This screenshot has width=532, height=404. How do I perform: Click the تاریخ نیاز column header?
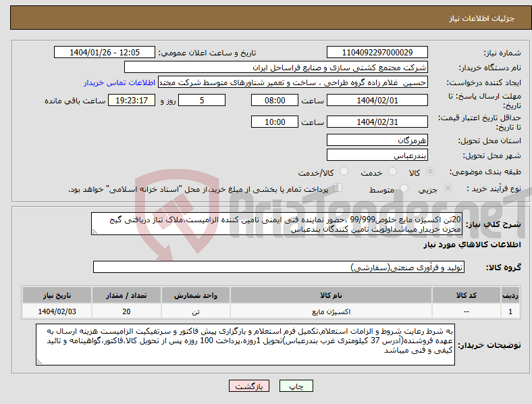[57, 295]
